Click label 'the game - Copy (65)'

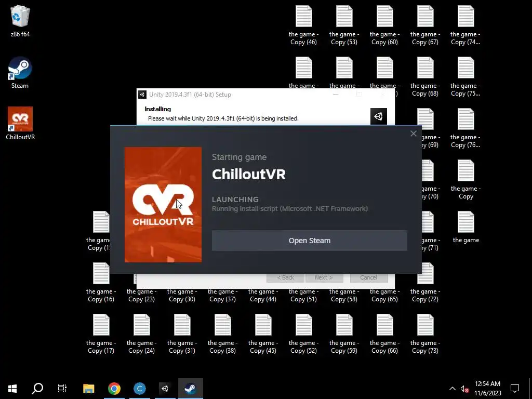point(384,296)
